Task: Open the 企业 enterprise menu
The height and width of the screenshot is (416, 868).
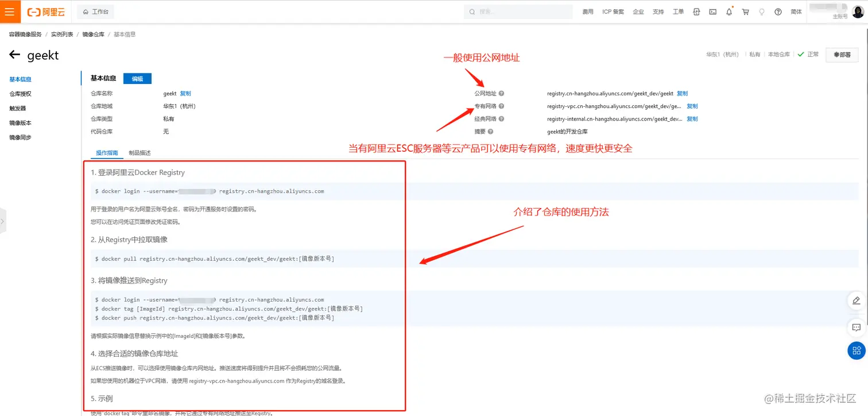Action: click(x=638, y=12)
